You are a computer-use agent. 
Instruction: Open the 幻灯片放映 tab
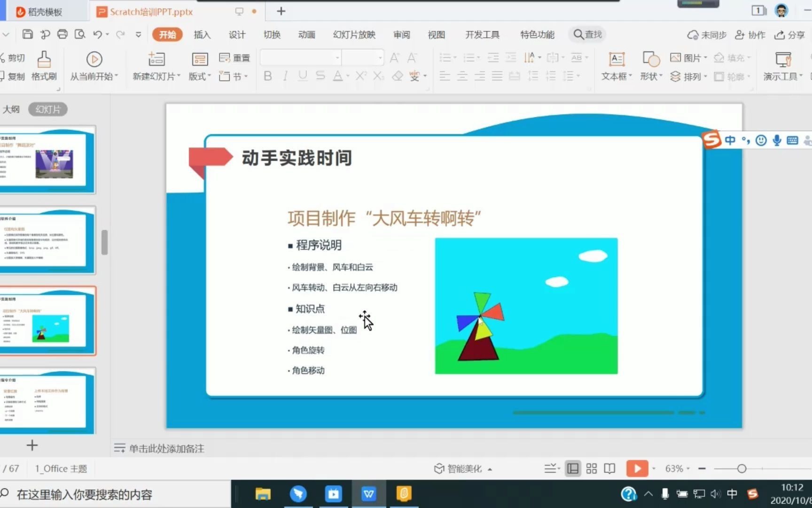(354, 34)
